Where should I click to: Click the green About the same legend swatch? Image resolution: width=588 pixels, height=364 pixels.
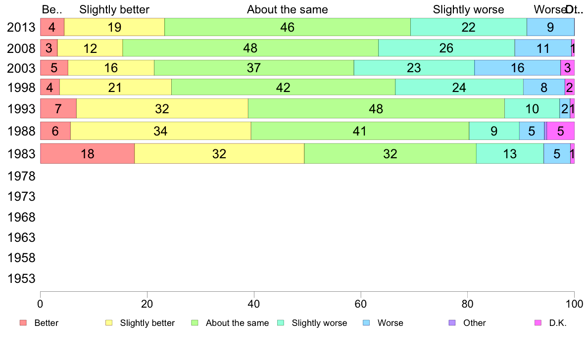click(x=195, y=323)
